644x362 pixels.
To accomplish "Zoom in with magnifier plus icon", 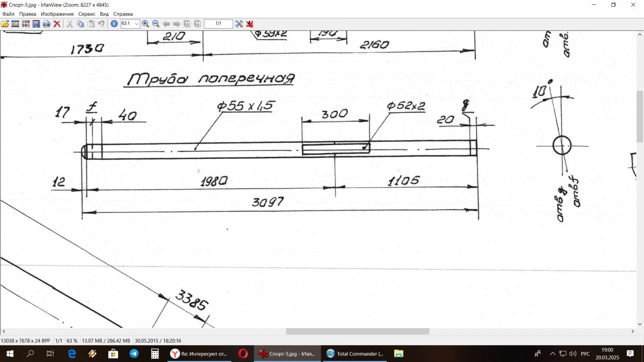I will point(145,24).
